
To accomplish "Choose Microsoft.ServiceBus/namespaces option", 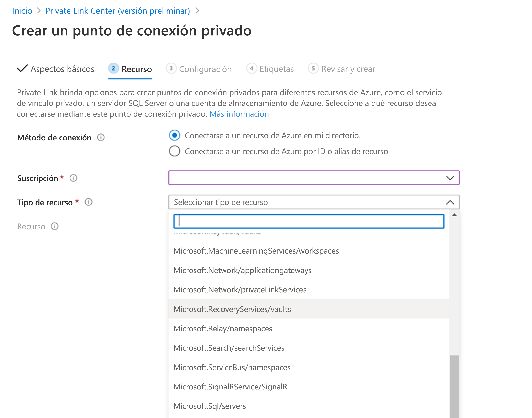I will coord(309,367).
